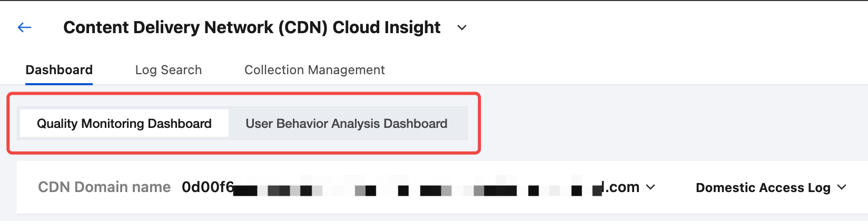Switch to the Dashboard tab
This screenshot has height=221, width=868.
click(59, 70)
